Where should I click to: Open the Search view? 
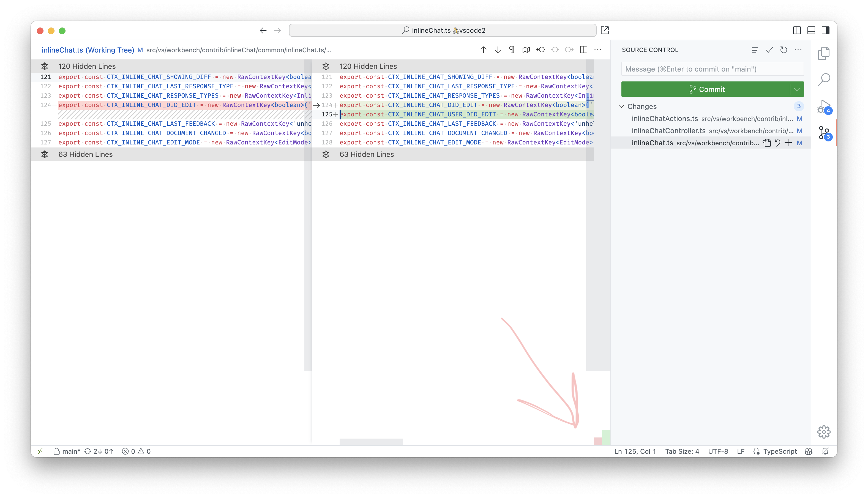(x=824, y=79)
